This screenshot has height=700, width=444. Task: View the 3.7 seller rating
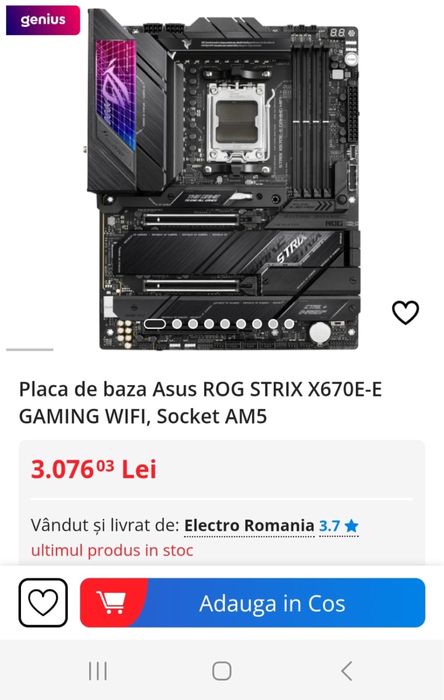point(329,526)
